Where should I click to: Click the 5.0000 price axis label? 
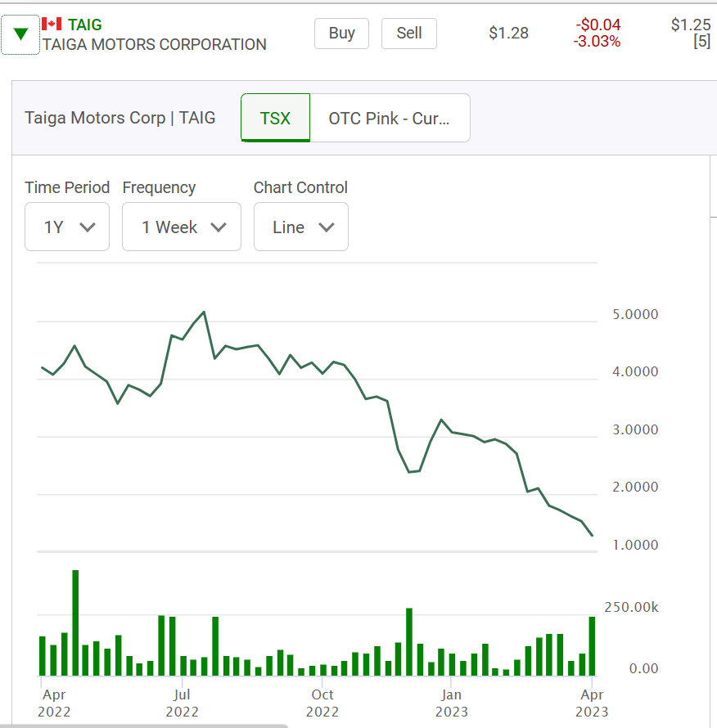point(635,314)
